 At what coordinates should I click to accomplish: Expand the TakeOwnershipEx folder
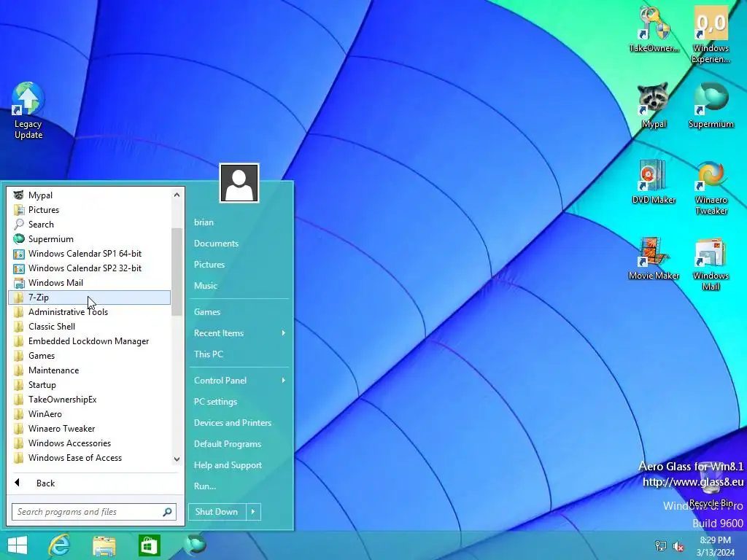coord(90,400)
